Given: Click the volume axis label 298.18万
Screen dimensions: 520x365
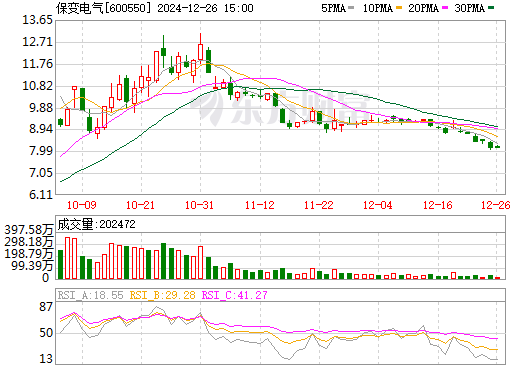Looking at the screenshot, I should pyautogui.click(x=29, y=242).
